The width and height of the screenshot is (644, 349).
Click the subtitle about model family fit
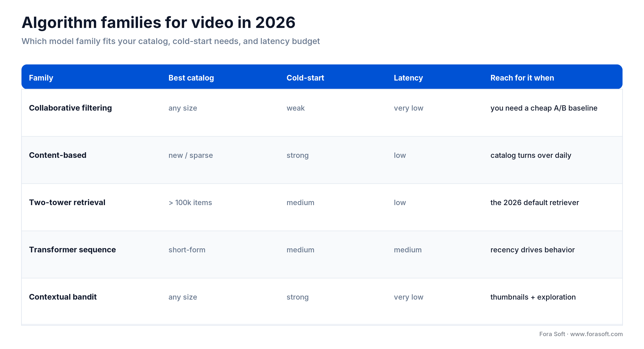point(171,41)
